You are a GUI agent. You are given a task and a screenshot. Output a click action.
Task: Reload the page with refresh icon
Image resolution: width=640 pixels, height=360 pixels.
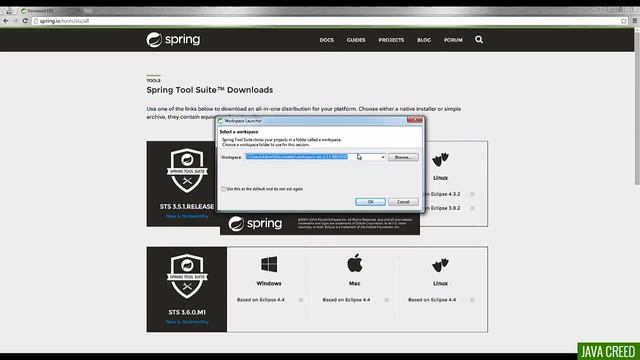[x=25, y=21]
